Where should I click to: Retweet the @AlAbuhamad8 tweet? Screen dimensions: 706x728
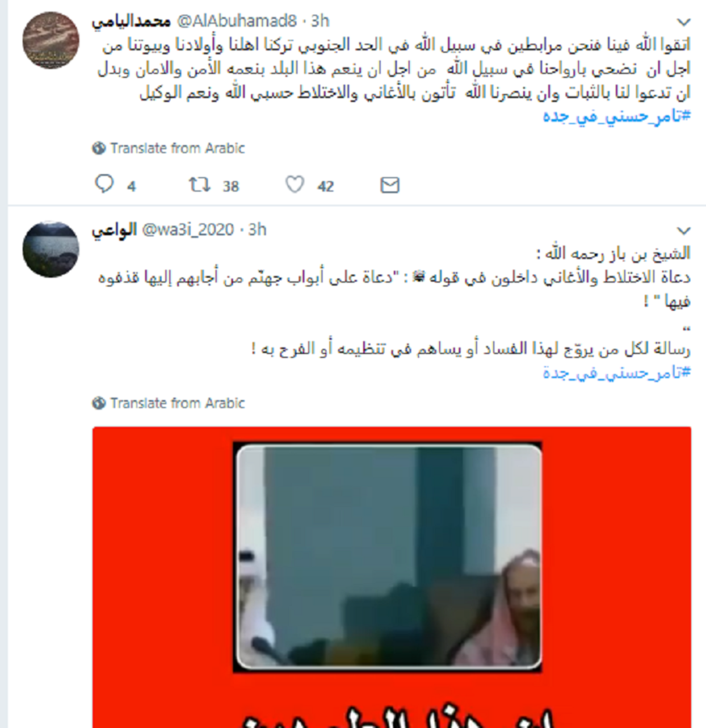(199, 185)
